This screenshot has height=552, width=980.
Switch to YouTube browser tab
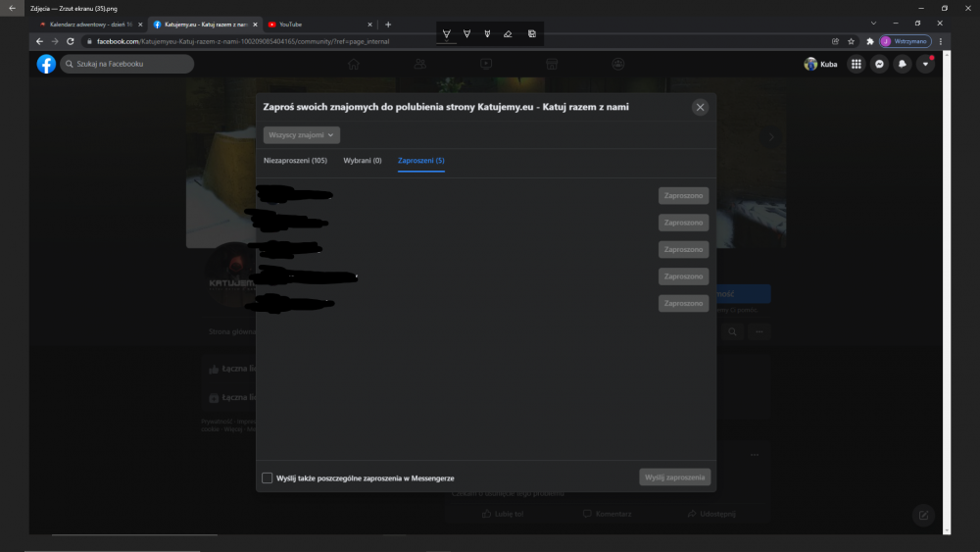click(x=320, y=25)
